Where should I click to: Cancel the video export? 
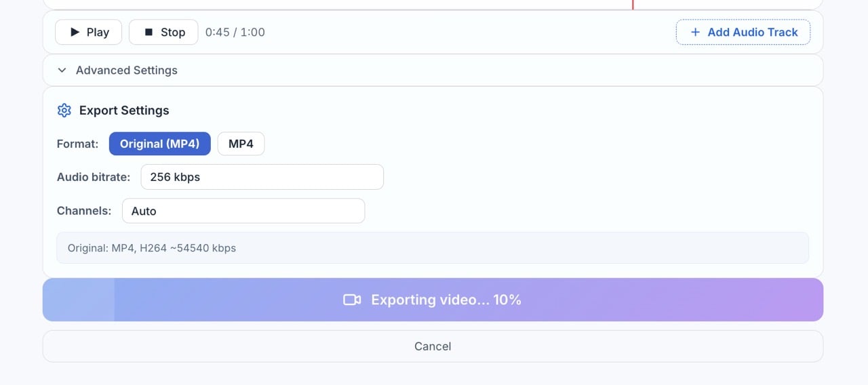click(433, 346)
